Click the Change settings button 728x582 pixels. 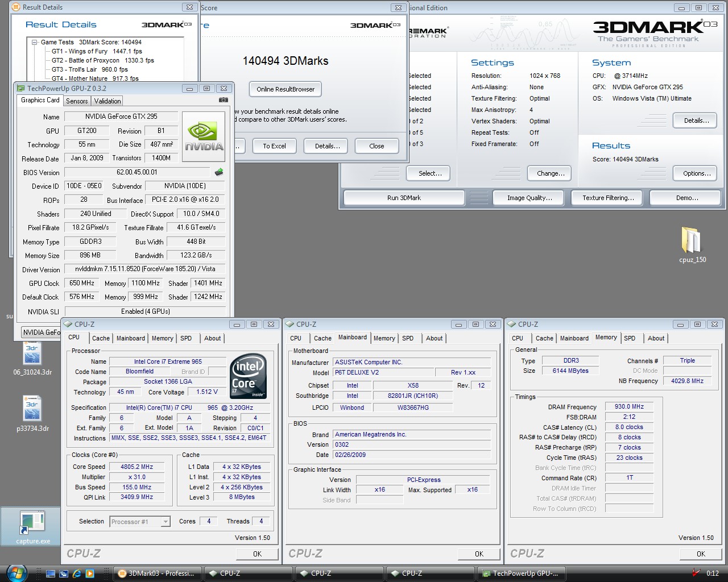click(x=551, y=173)
